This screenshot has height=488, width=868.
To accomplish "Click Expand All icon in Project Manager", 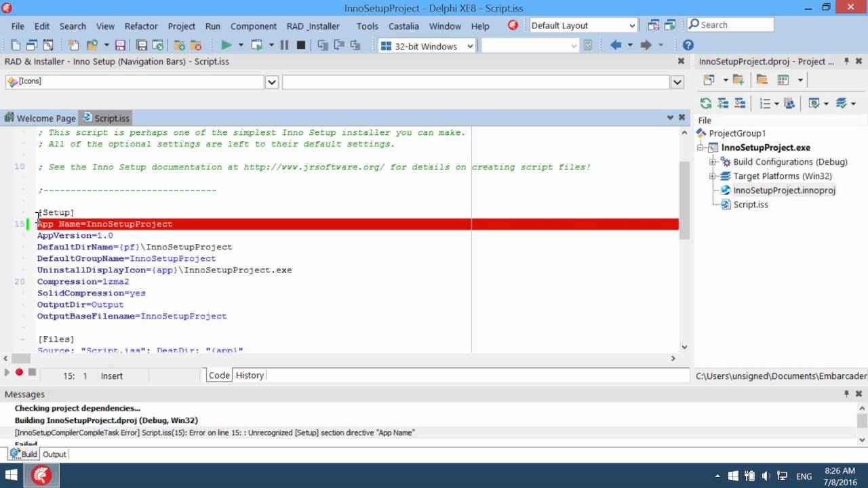I will 723,103.
